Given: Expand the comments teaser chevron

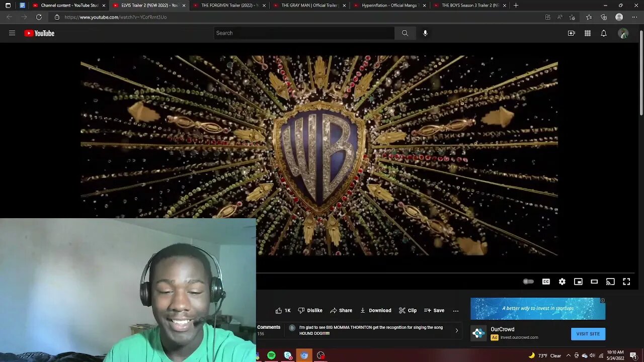Looking at the screenshot, I should pos(457,330).
